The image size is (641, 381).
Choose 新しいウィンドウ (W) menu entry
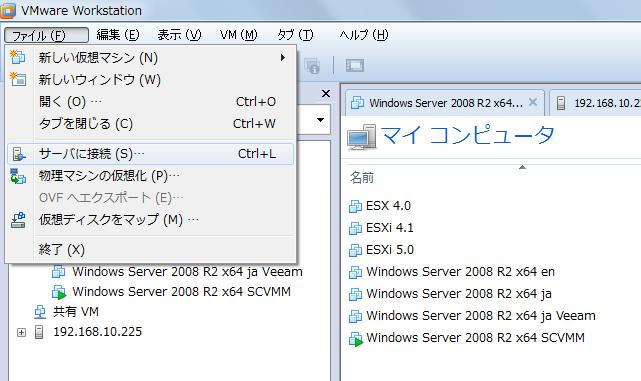150,80
